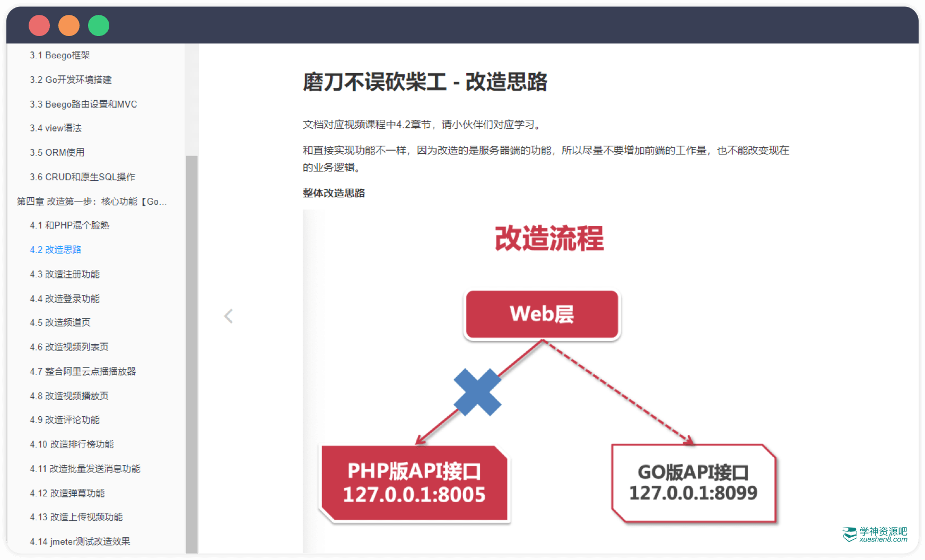The height and width of the screenshot is (560, 925).
Task: Click the red close window button
Action: 39,25
